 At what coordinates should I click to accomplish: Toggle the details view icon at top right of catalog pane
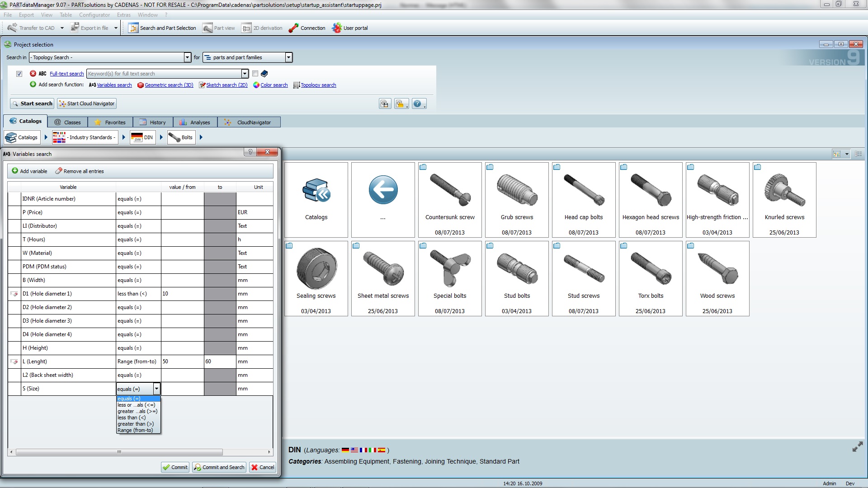pos(858,154)
